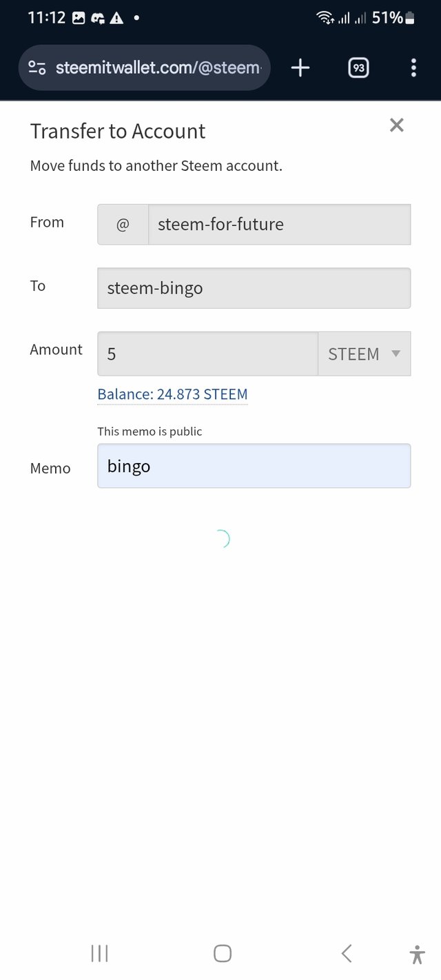Open site information icon in address bar
Image resolution: width=441 pixels, height=980 pixels.
click(x=37, y=68)
